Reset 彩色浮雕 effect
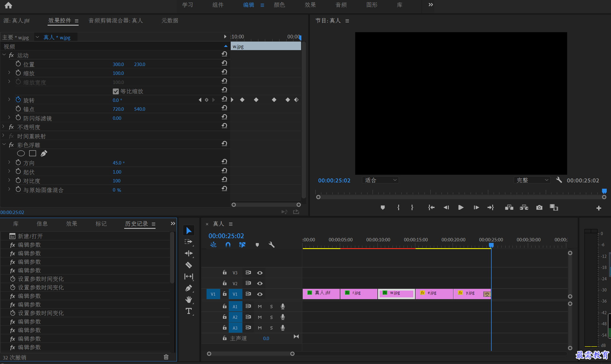The height and width of the screenshot is (364, 611). [224, 143]
